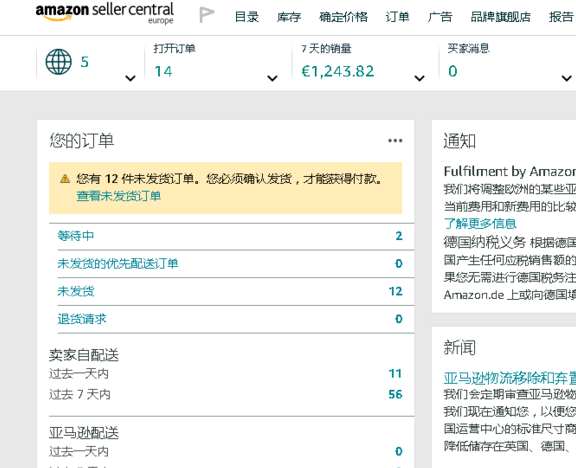Open the 目录 menu
Viewport: 576px width, 468px height.
(x=247, y=17)
